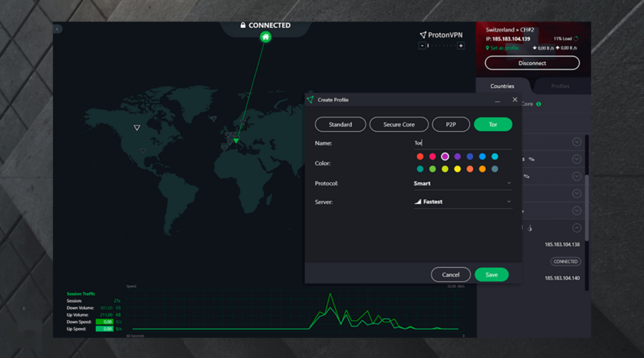Click the Switzerland » CH#2 server name
This screenshot has width=644, height=358.
pos(509,29)
